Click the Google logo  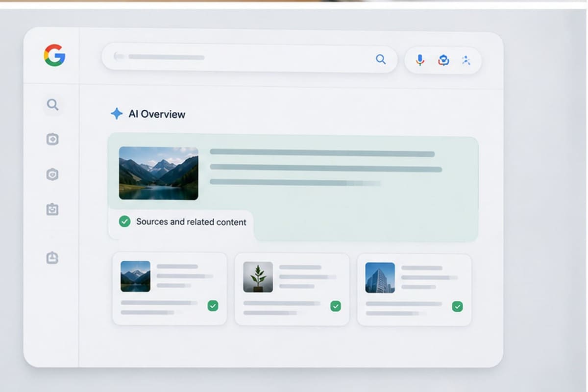click(54, 55)
